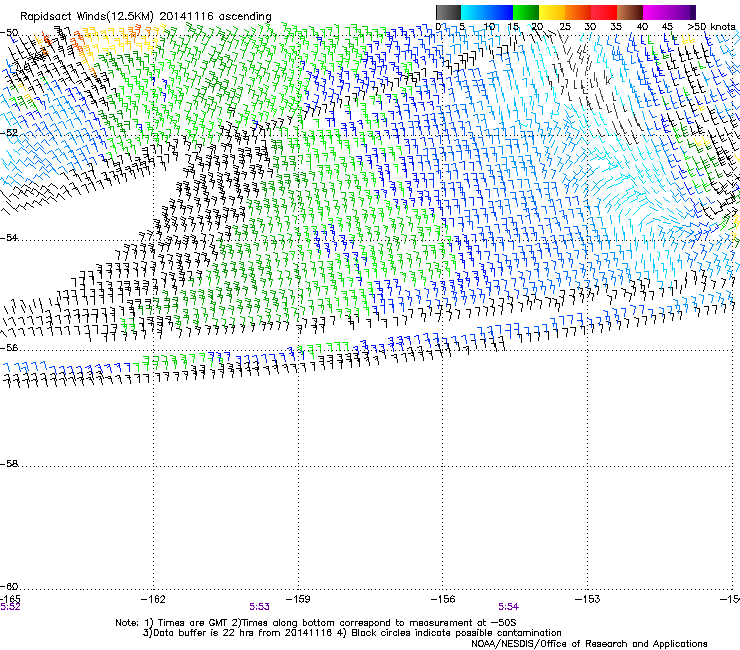The width and height of the screenshot is (740, 650).
Task: Click the '-165' longitude axis label
Action: point(10,599)
